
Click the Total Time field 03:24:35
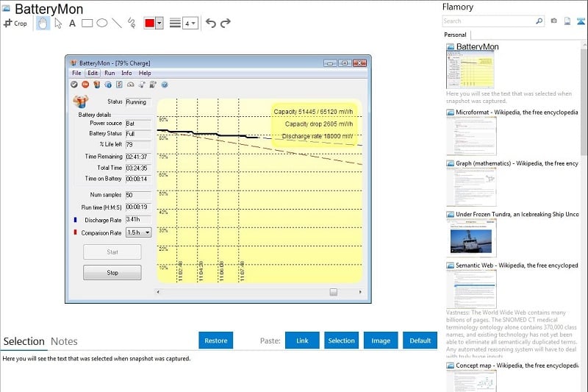click(138, 168)
